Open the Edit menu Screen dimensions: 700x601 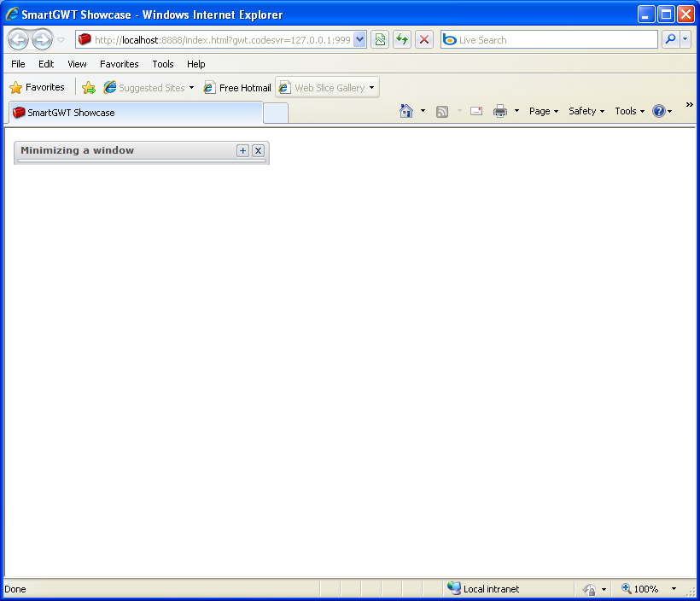pyautogui.click(x=46, y=64)
